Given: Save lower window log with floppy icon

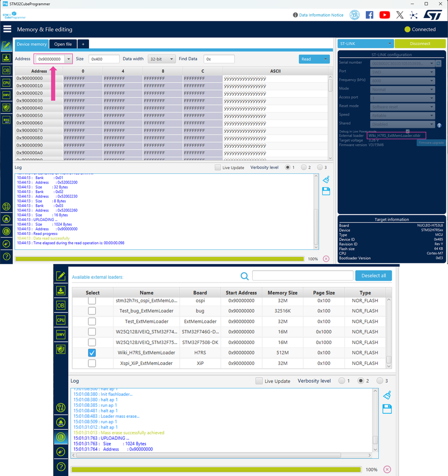Looking at the screenshot, I should (387, 409).
